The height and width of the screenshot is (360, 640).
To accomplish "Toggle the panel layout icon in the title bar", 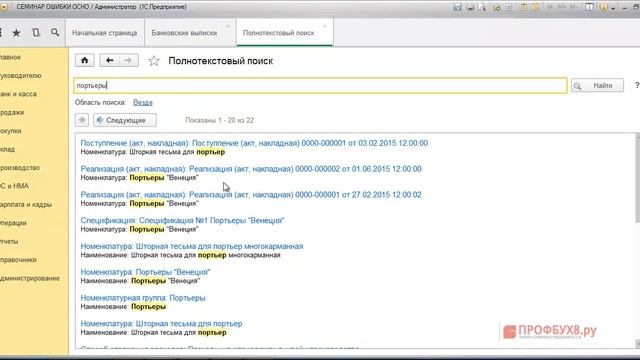I will (589, 7).
